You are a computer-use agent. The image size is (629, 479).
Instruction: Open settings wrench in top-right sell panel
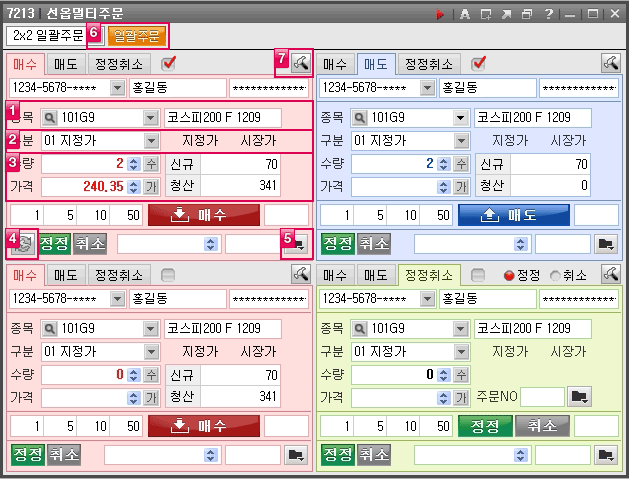(610, 63)
